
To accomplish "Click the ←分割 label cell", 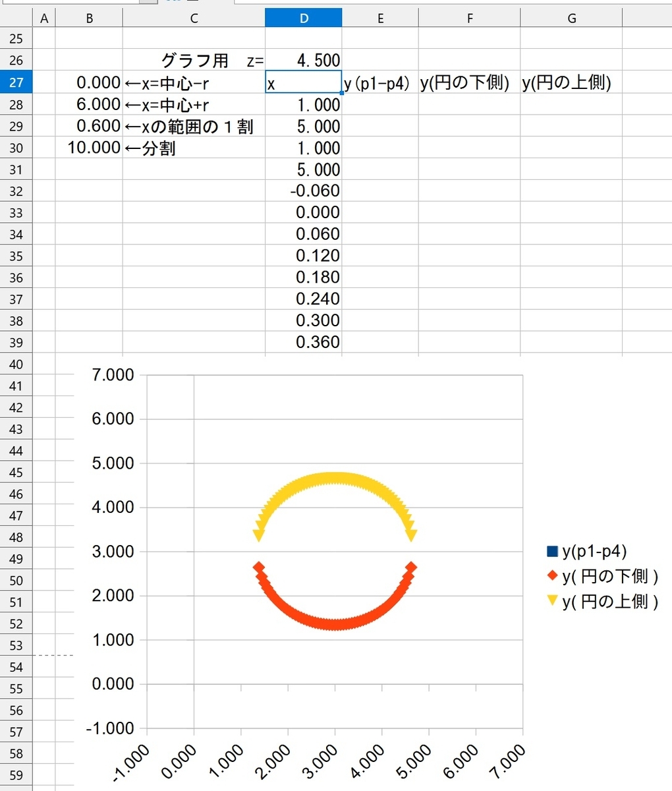I will (x=194, y=148).
